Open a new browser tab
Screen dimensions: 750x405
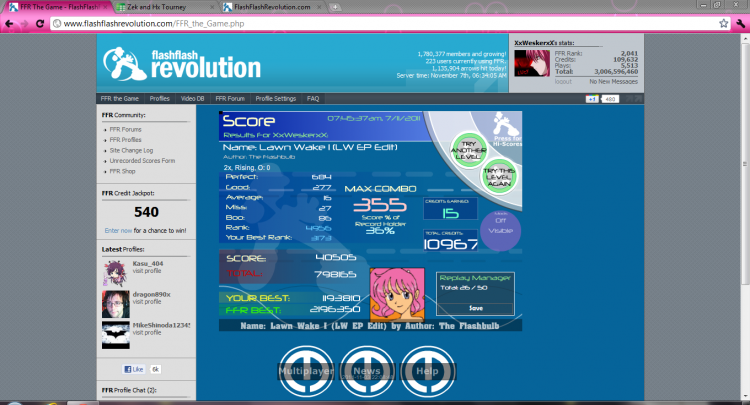335,7
